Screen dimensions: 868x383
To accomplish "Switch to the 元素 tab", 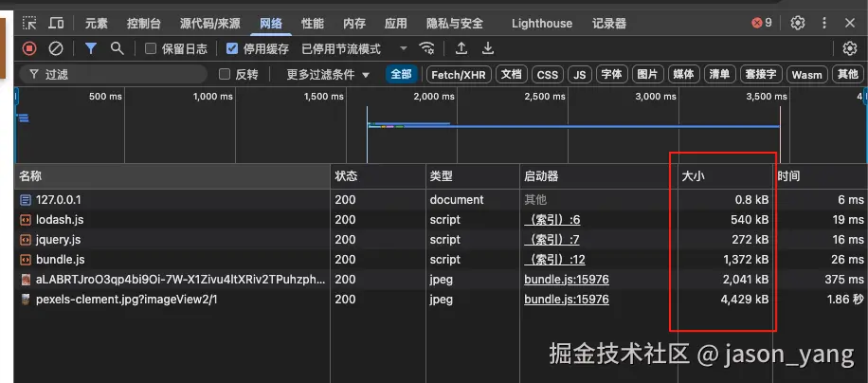I will (x=97, y=24).
